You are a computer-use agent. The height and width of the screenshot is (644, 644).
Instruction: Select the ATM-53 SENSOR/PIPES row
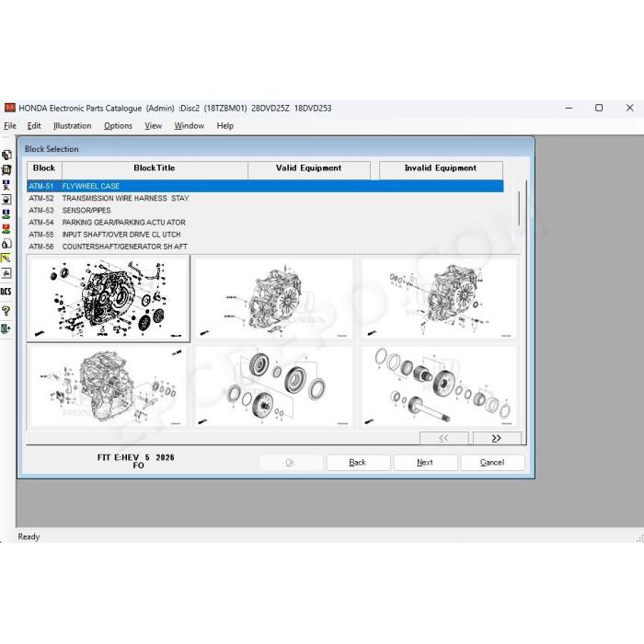265,211
